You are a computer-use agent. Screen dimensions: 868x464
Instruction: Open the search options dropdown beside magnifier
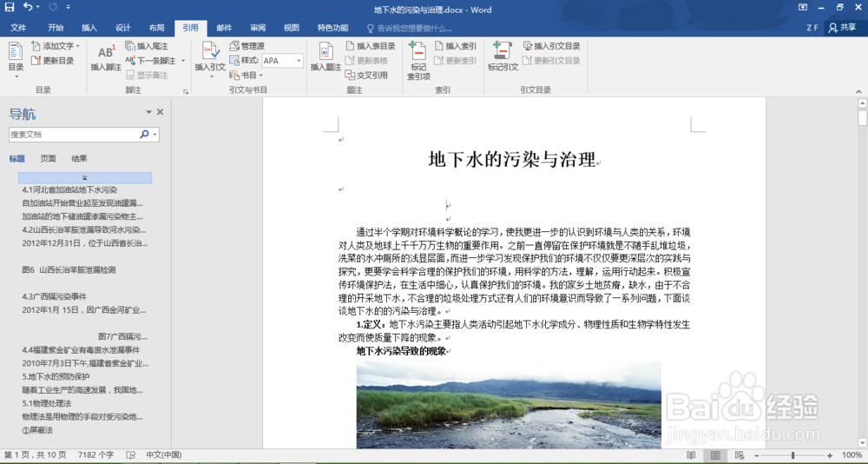click(155, 134)
